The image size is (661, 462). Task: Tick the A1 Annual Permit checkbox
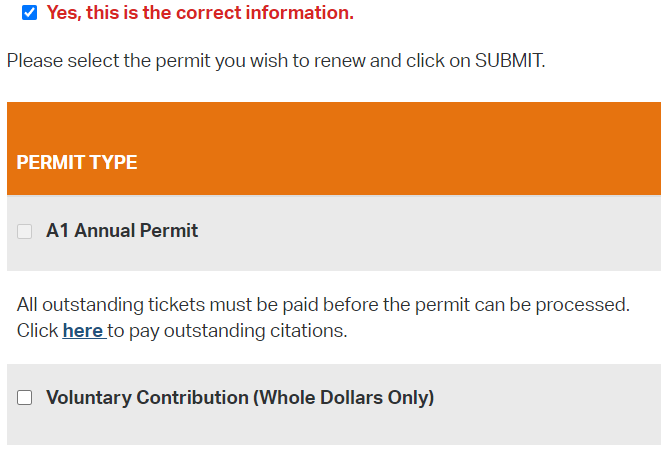25,231
